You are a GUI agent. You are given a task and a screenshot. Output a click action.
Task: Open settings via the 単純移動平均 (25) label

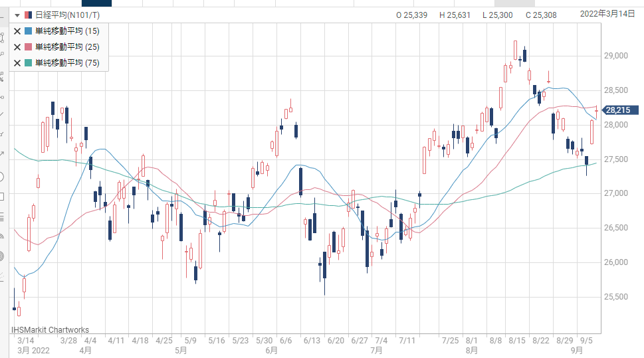[68, 47]
